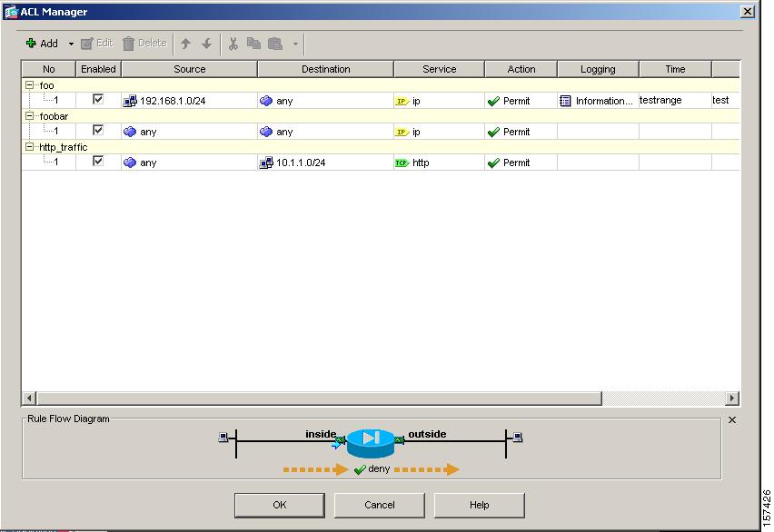Click inside host computer icon
The image size is (774, 532).
[x=223, y=437]
